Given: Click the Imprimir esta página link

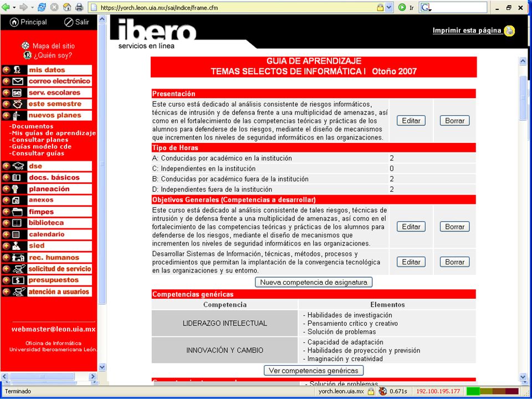Looking at the screenshot, I should coord(467,30).
